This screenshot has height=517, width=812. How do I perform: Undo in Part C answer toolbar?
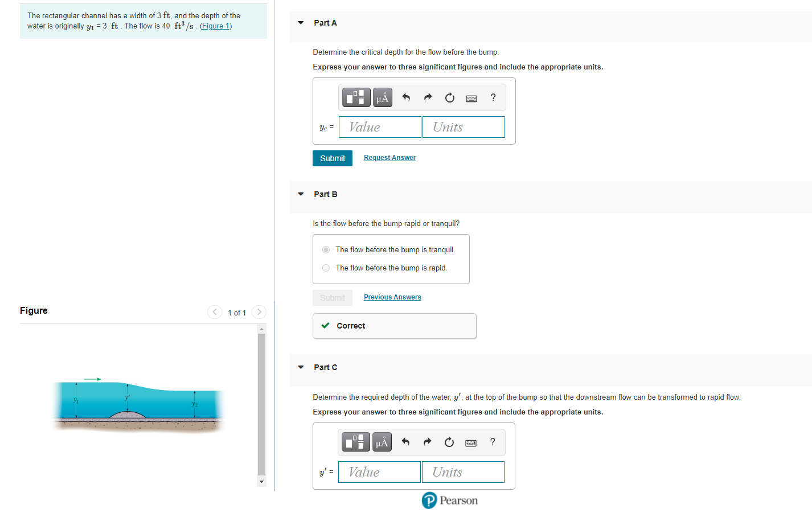pos(405,442)
